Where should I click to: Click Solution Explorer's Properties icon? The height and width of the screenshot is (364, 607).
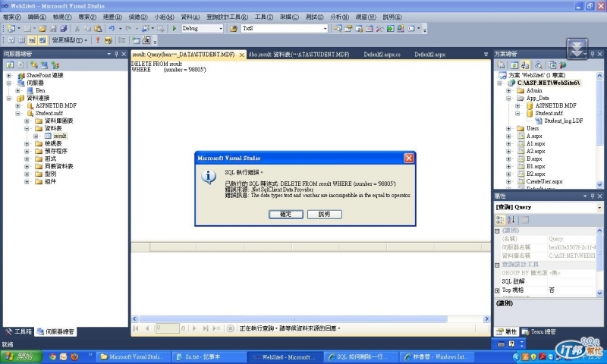[x=501, y=65]
